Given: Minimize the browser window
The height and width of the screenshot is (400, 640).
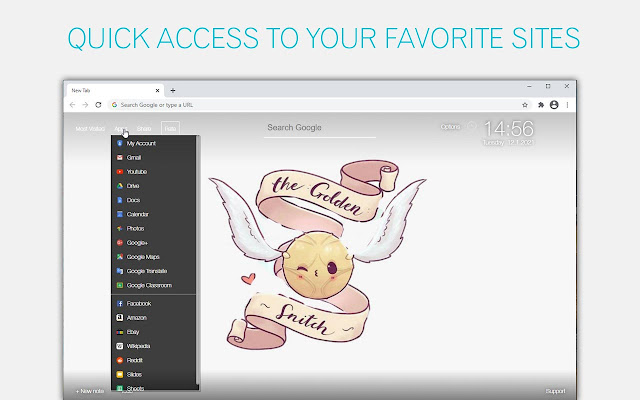Looking at the screenshot, I should [529, 86].
